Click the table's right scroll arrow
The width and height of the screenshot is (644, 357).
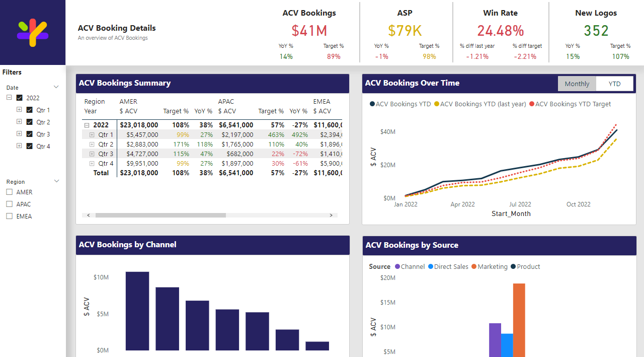[331, 215]
